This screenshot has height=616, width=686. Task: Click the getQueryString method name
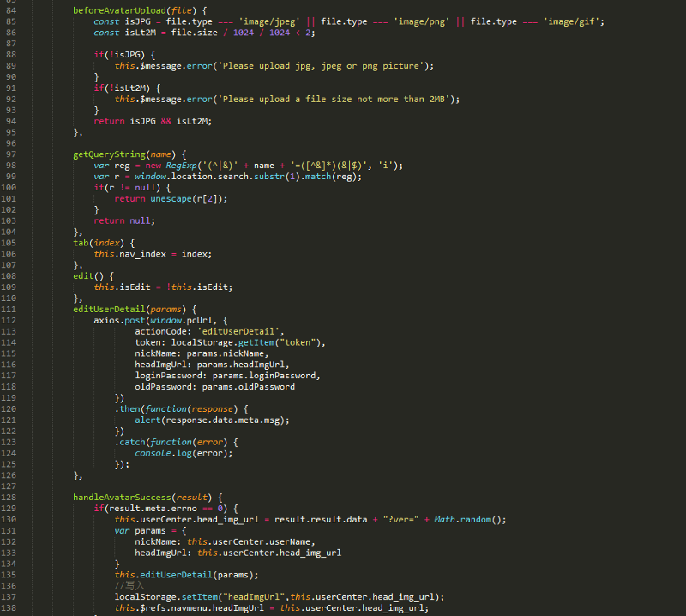[108, 154]
